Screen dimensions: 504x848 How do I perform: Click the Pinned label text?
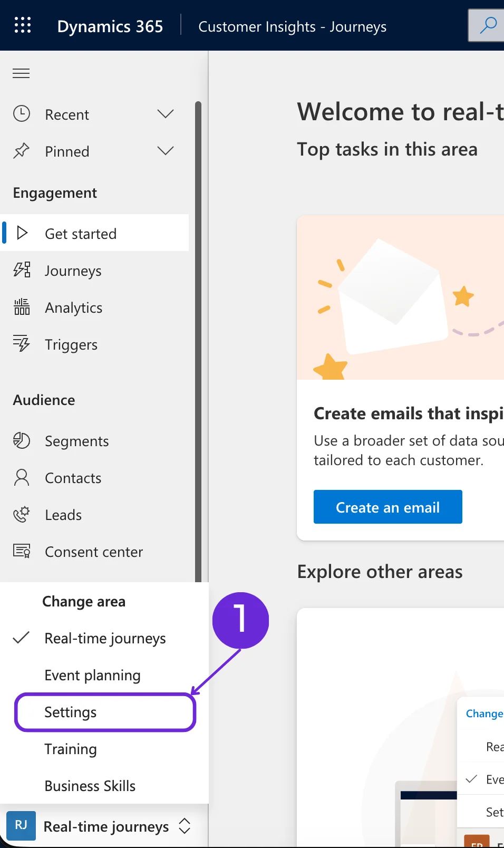67,151
